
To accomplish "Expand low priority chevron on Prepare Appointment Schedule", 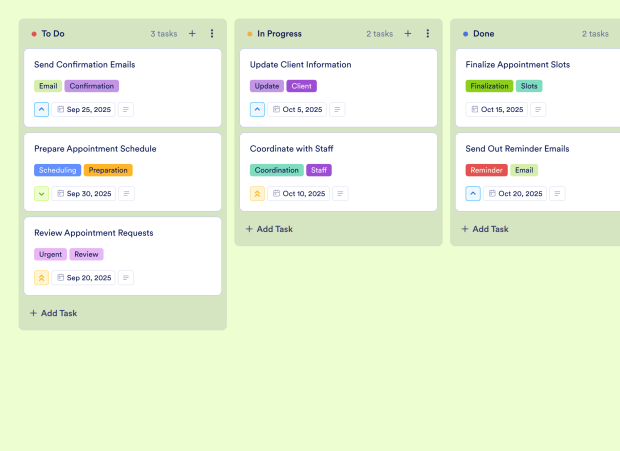I will click(x=42, y=194).
